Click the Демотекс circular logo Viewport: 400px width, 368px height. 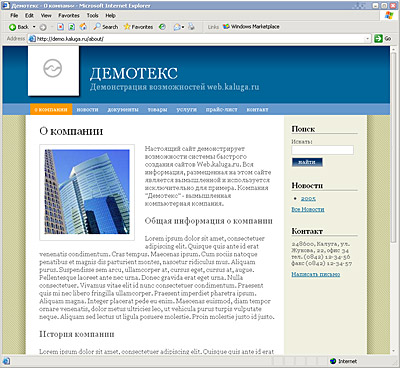pyautogui.click(x=53, y=68)
